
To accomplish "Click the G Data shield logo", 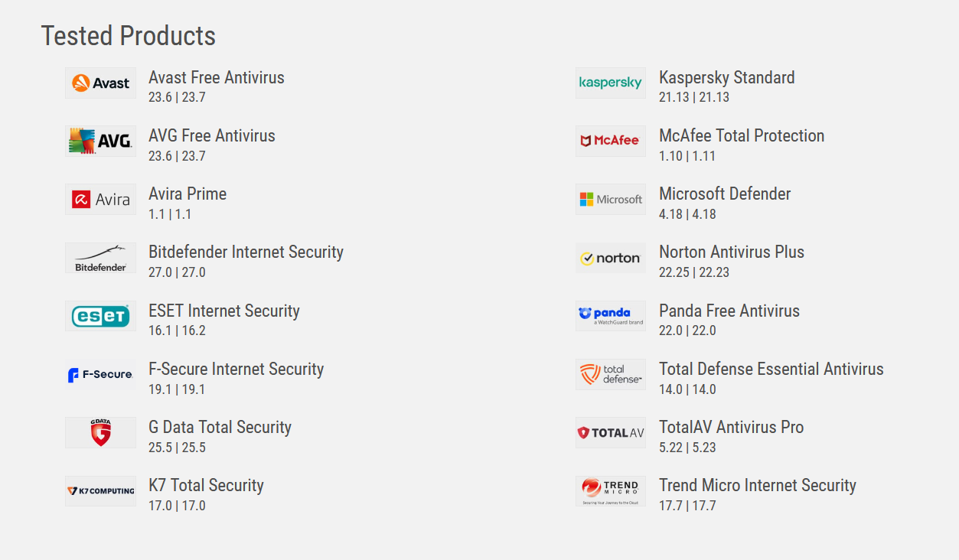I will click(x=100, y=432).
